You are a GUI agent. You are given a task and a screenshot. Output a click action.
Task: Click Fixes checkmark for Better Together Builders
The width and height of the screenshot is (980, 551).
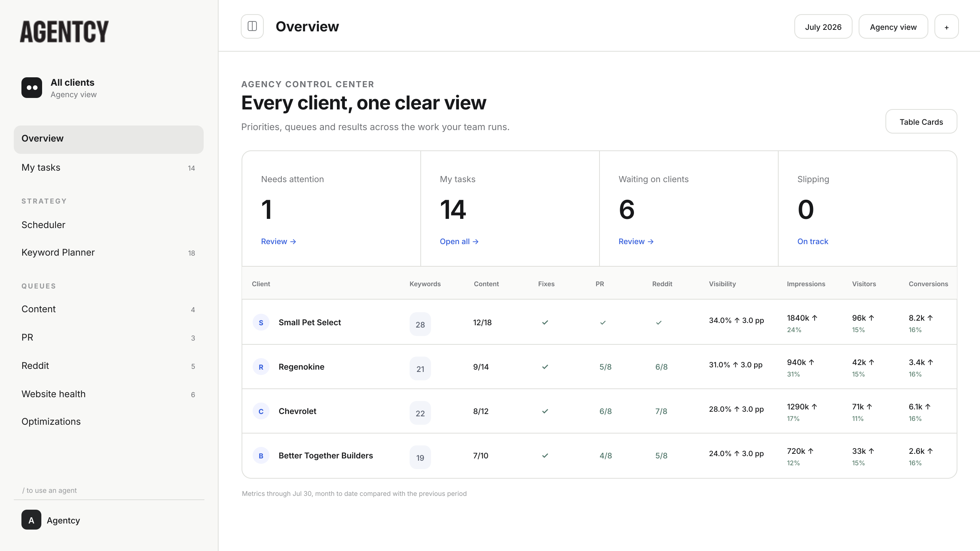pyautogui.click(x=545, y=456)
